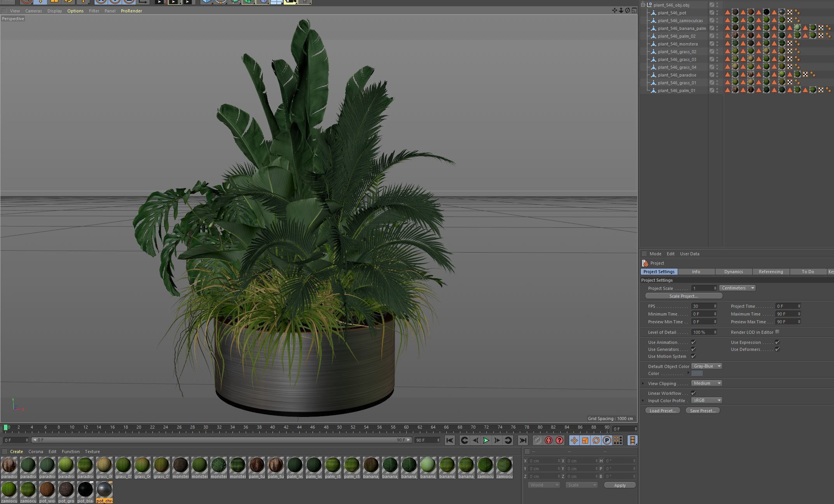Open the View Clipping Medium dropdown
Screen dimensions: 834x504
(x=707, y=383)
